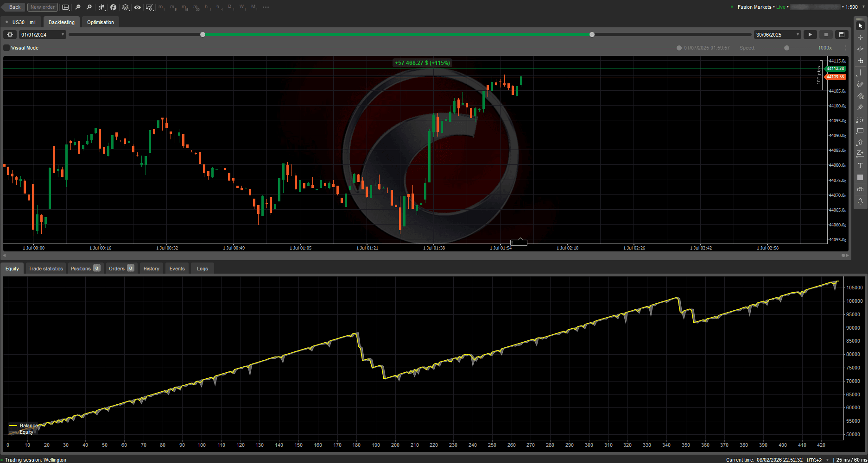Adjust the backtest Speed slider
The height and width of the screenshot is (463, 868).
786,48
